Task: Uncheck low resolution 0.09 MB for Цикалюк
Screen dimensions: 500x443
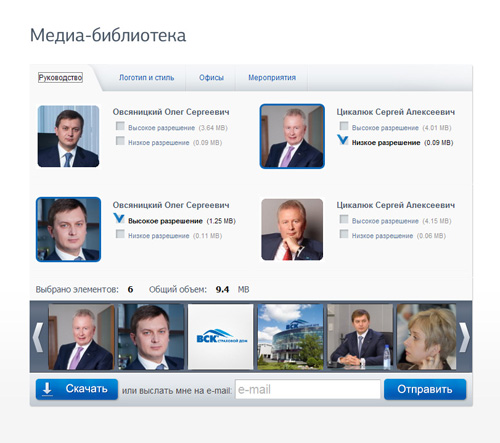Action: point(343,140)
